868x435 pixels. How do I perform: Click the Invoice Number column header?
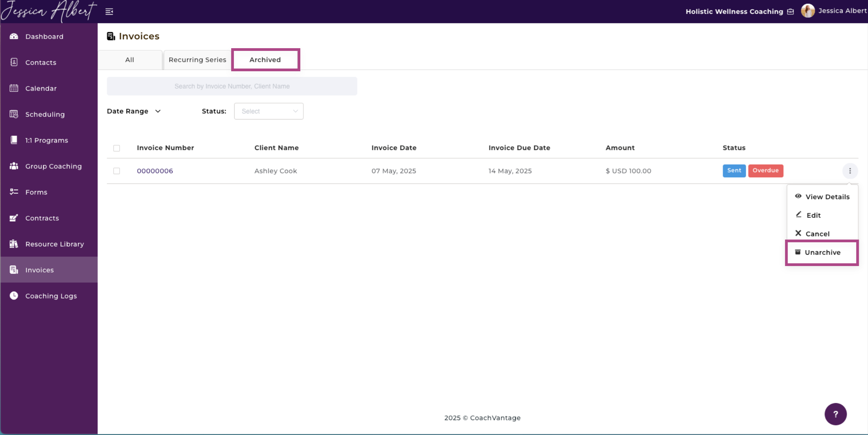[165, 148]
